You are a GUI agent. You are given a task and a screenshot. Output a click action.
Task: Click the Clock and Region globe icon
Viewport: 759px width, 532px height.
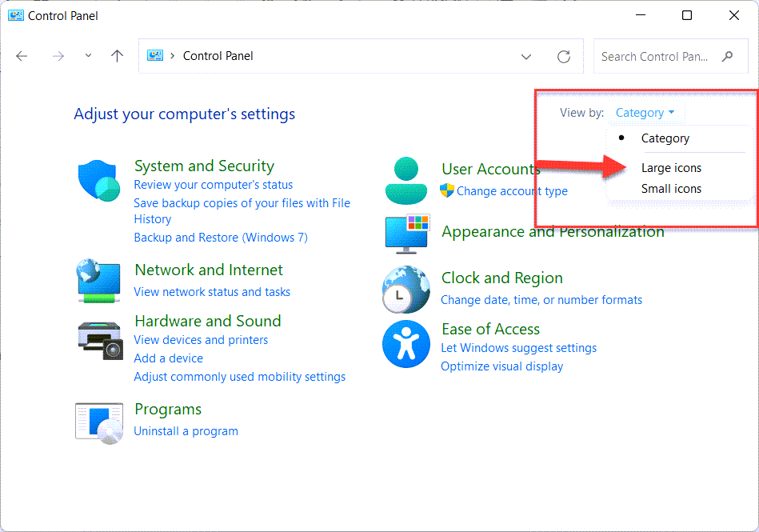(406, 289)
